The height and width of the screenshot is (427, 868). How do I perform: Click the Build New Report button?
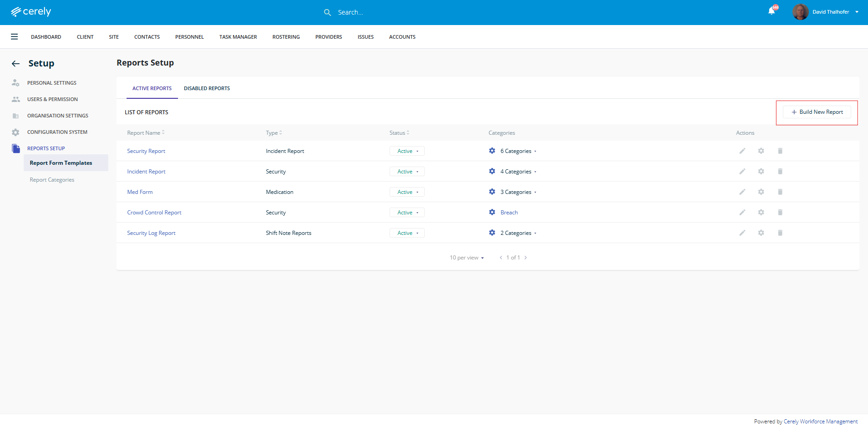pos(817,112)
